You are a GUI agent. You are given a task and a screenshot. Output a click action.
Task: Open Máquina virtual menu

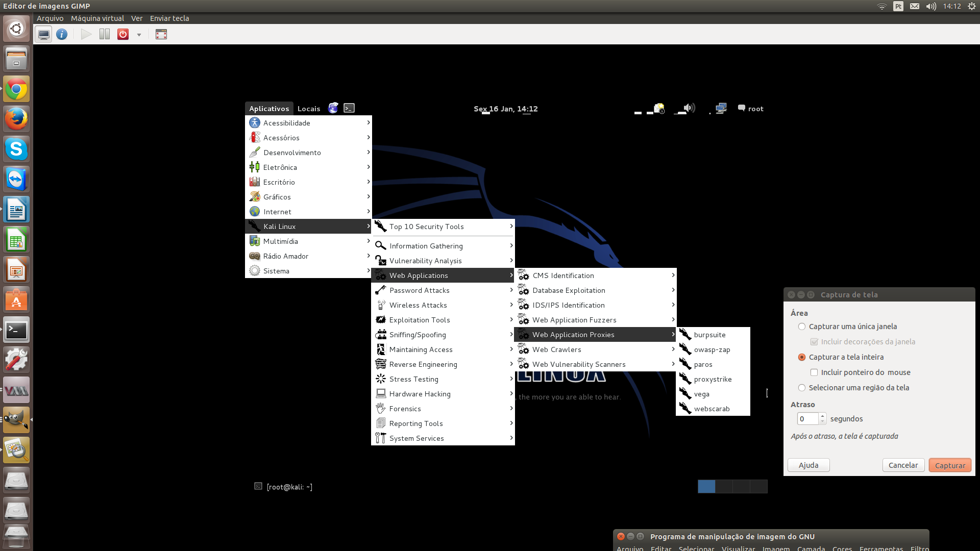(97, 18)
